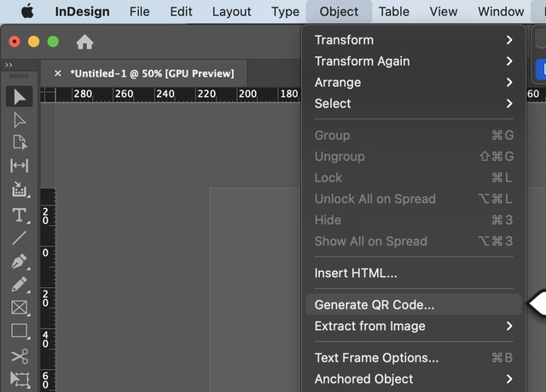Open the File menu
This screenshot has height=392, width=546.
coord(140,11)
